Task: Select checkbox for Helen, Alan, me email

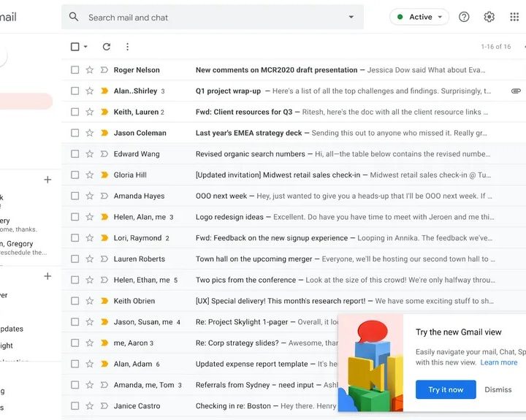Action: click(75, 217)
